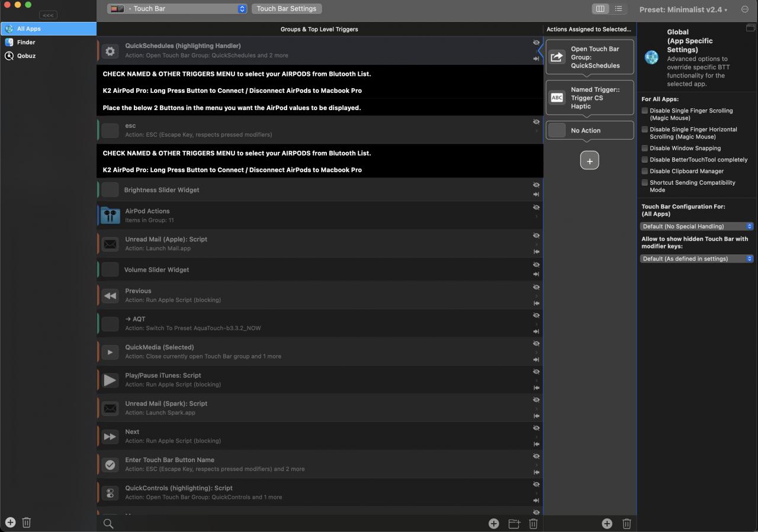The width and height of the screenshot is (758, 532).
Task: Add new action in actions panel footer
Action: click(607, 523)
